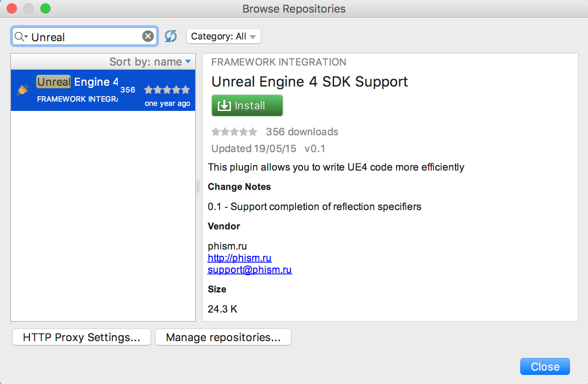Open search history magnifier dropdown

coord(21,37)
